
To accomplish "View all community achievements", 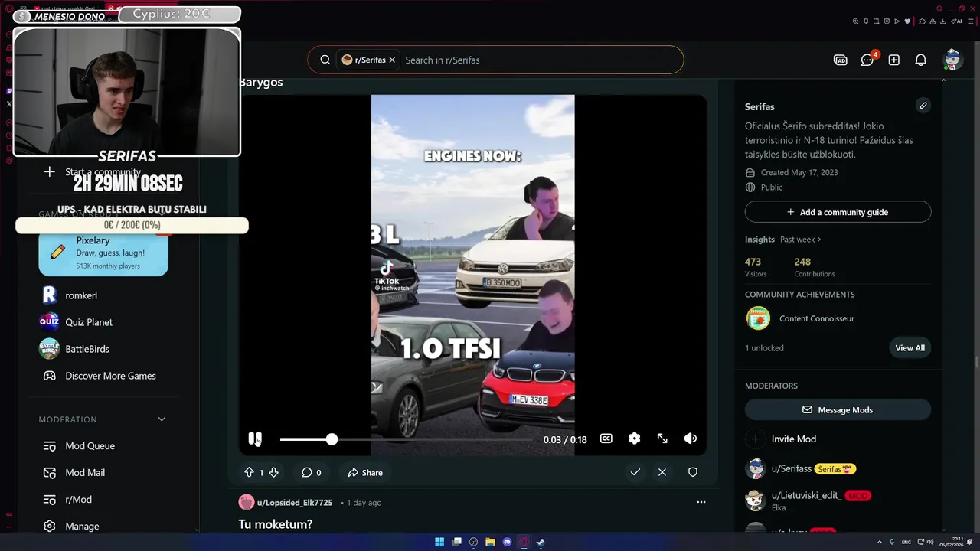I will click(910, 348).
